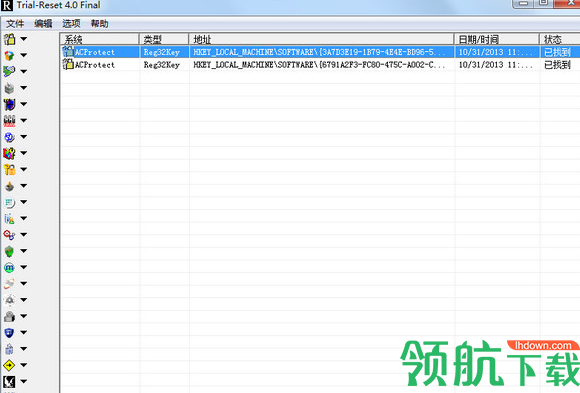Open the 编辑 menu
580x393 pixels.
click(43, 24)
